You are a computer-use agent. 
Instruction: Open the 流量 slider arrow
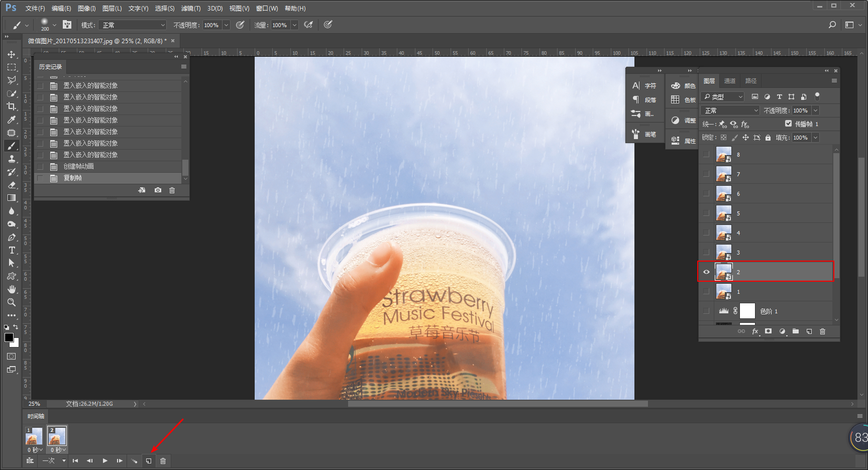294,25
